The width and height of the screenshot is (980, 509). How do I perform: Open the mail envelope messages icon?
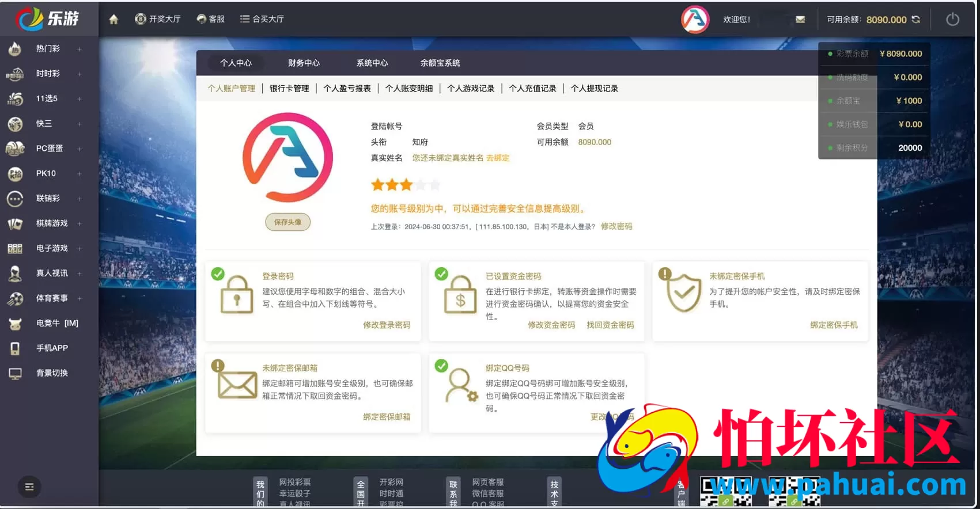800,19
